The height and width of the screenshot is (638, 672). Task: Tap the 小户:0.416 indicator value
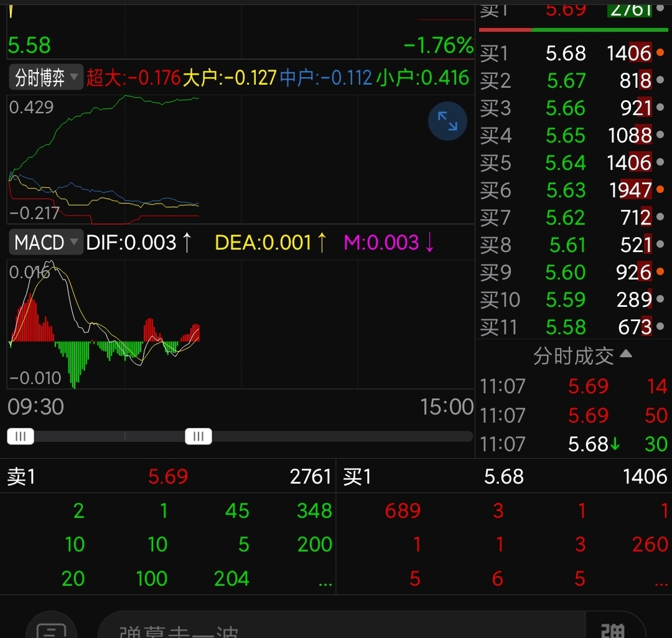coord(422,78)
